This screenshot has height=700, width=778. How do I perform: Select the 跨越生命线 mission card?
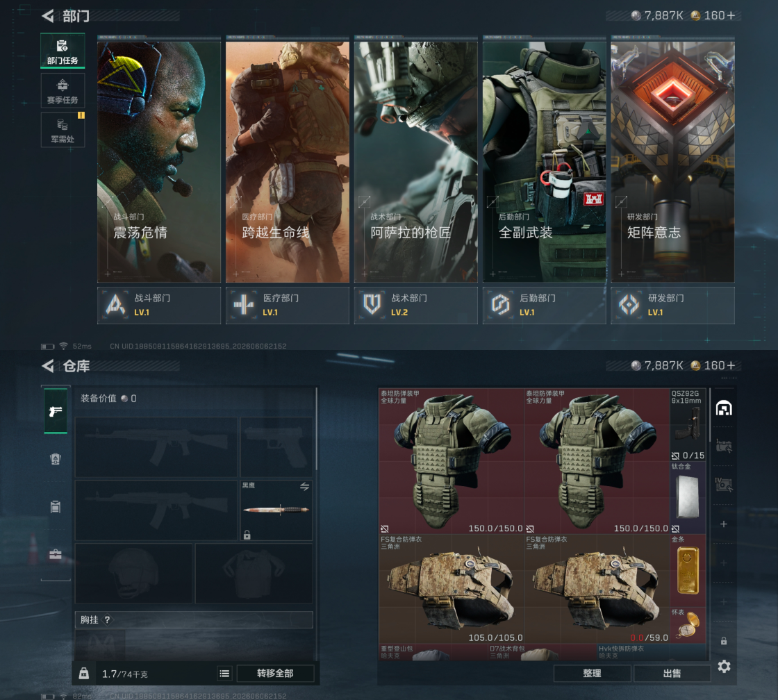(x=288, y=162)
